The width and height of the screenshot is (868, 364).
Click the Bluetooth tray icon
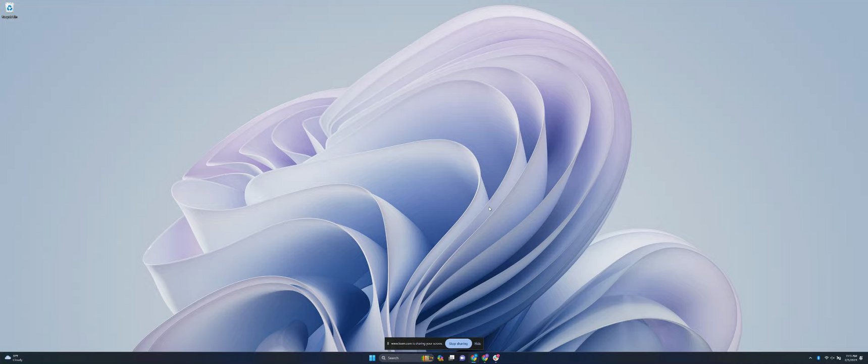(x=819, y=358)
